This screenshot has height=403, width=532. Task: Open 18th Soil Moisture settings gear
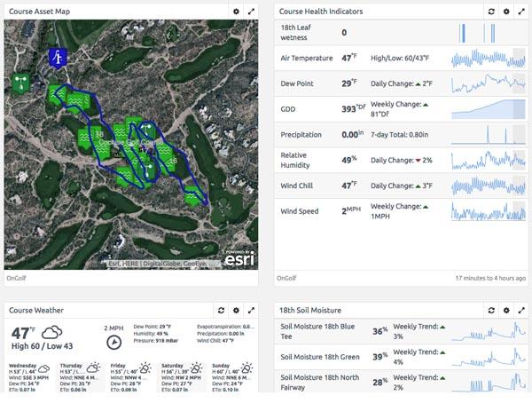(x=506, y=310)
